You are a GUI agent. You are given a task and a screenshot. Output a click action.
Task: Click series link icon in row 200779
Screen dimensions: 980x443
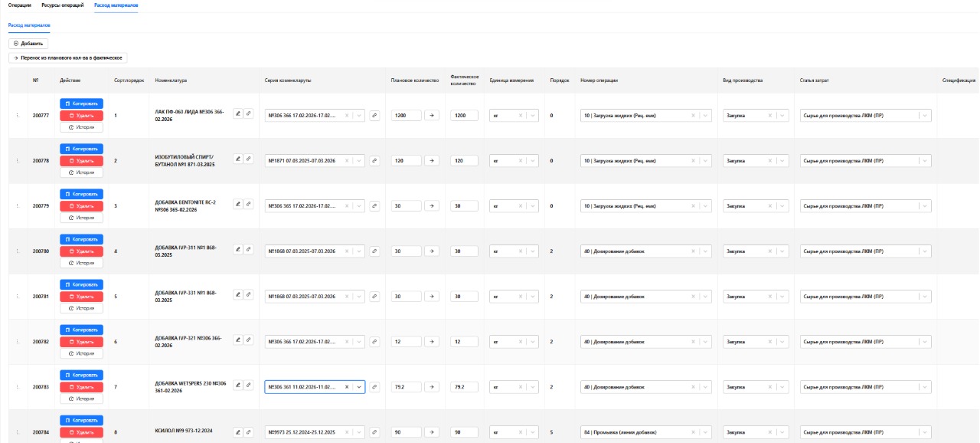point(374,206)
